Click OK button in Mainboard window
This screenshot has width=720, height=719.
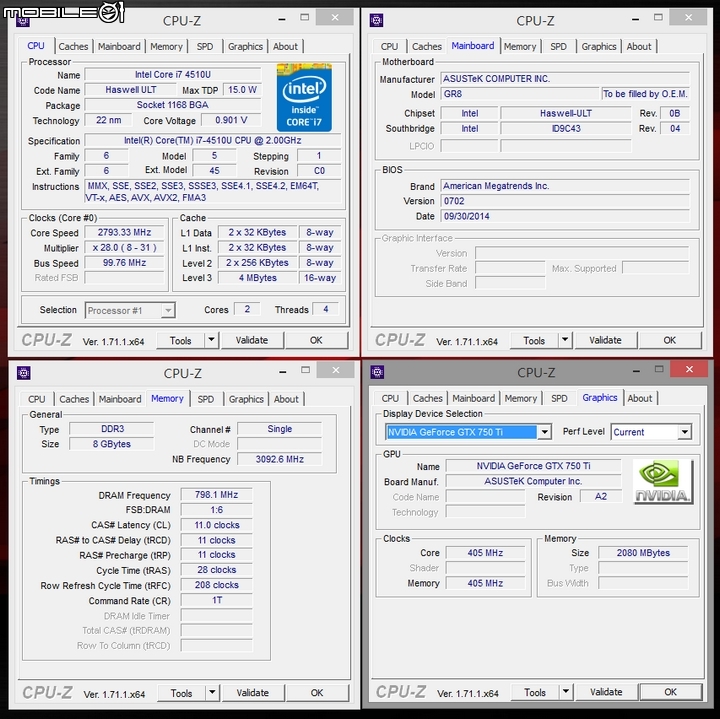669,340
